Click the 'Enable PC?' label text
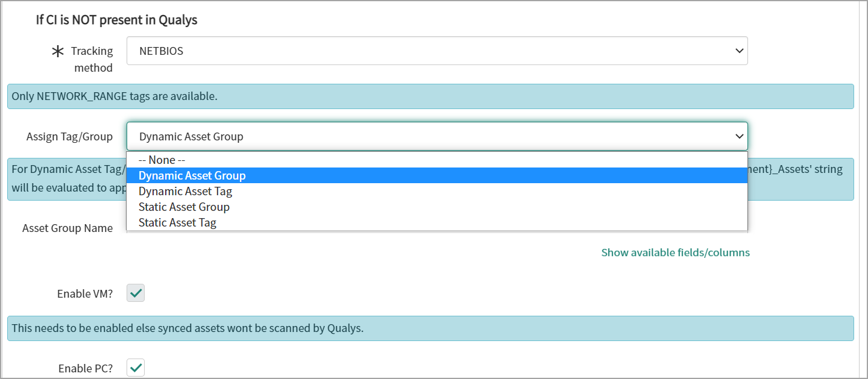868x379 pixels. (x=85, y=368)
